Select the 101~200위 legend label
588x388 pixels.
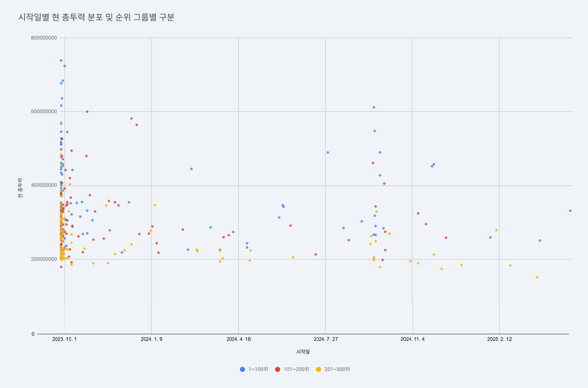click(296, 369)
